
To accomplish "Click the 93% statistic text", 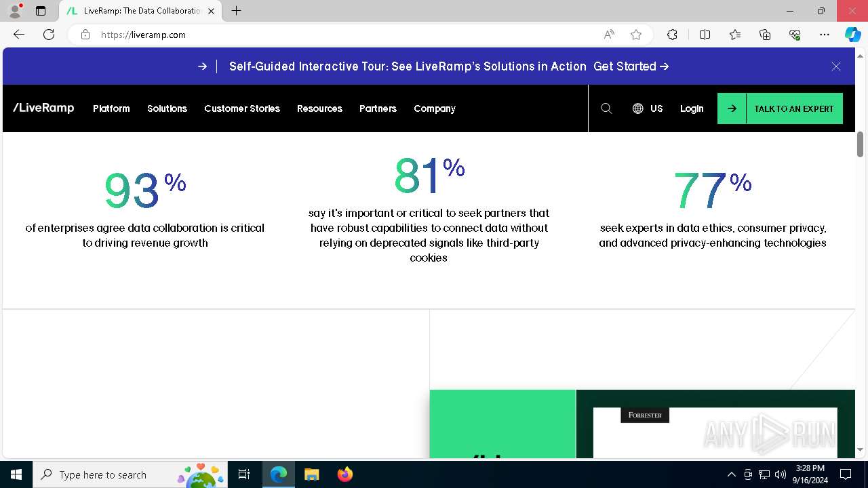I will pos(145,190).
